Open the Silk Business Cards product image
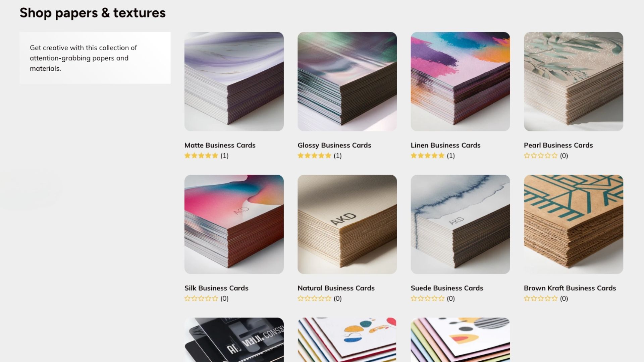The width and height of the screenshot is (644, 362). point(234,224)
